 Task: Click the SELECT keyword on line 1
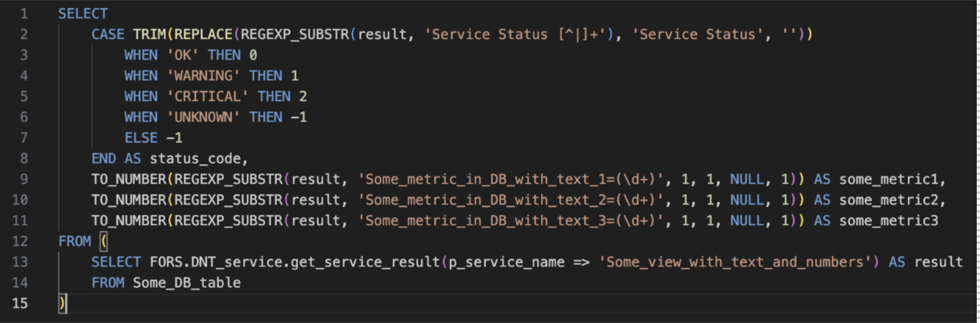pyautogui.click(x=83, y=14)
